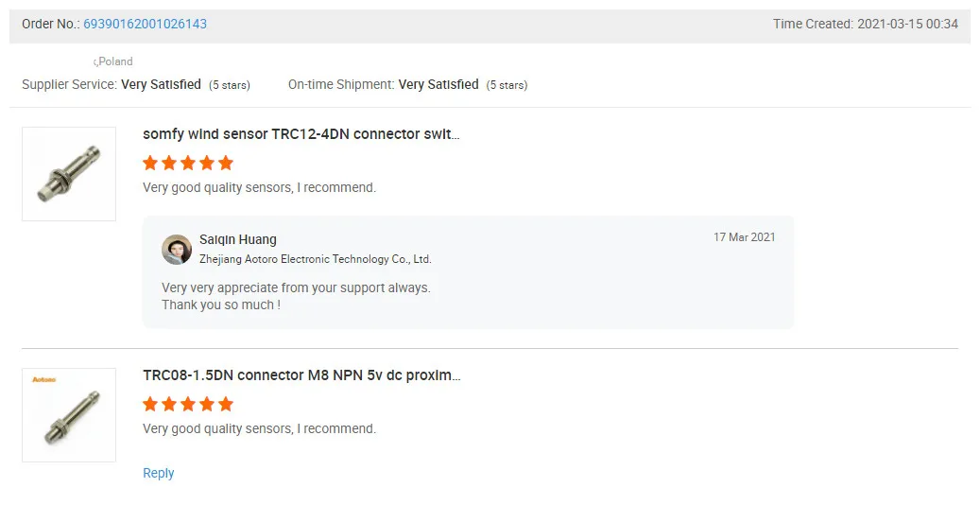The height and width of the screenshot is (505, 980).
Task: Open order number 69390162001026143 link
Action: point(145,24)
